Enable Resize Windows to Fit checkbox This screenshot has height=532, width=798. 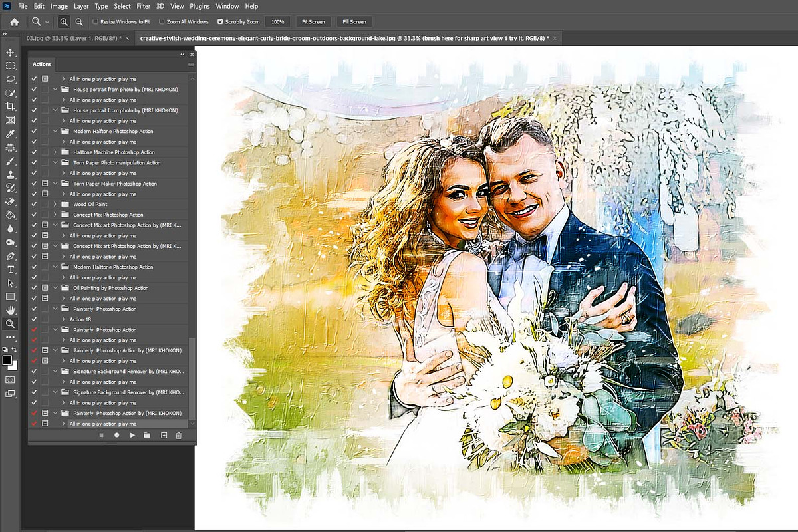[96, 22]
